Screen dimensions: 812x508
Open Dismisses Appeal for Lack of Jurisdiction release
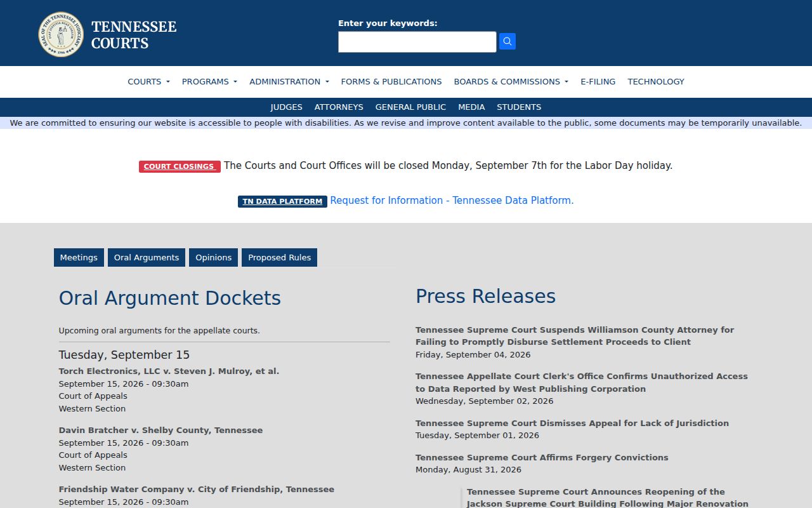[x=572, y=423]
